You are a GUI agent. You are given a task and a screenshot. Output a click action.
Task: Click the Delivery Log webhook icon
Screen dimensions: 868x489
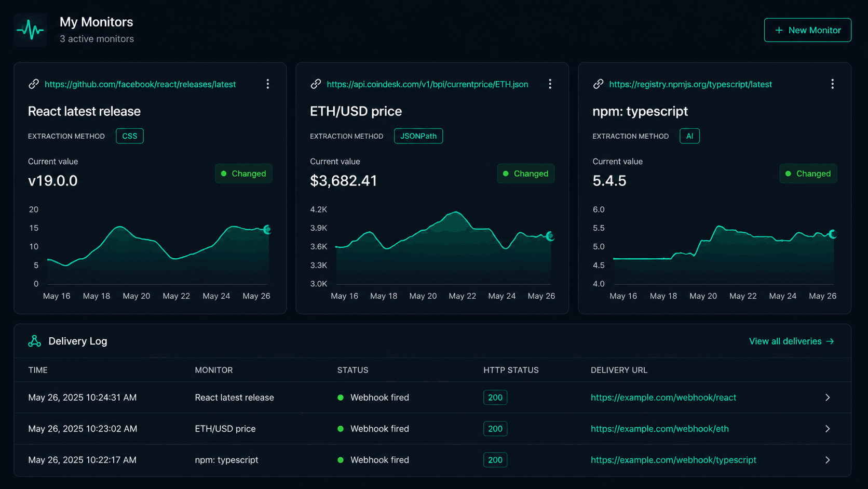coord(35,341)
